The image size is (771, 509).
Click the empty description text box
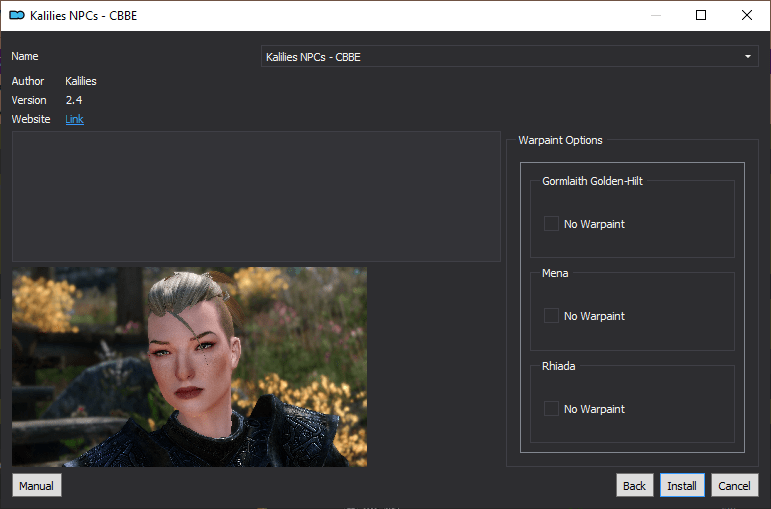256,196
